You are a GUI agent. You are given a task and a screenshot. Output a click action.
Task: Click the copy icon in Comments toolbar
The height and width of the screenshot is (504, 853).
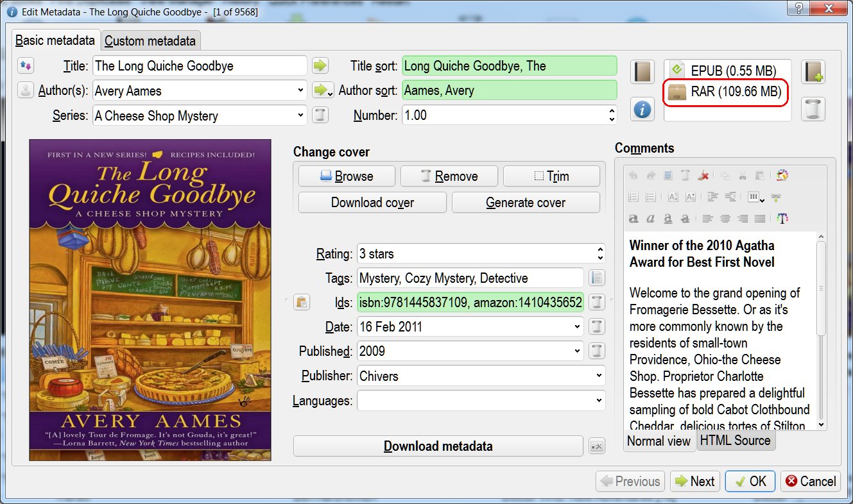[725, 176]
